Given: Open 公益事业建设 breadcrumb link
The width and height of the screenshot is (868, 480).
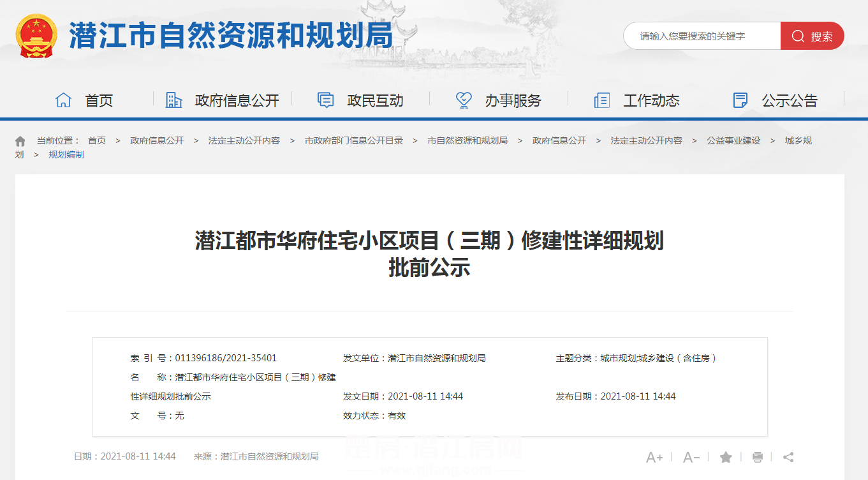Looking at the screenshot, I should click(x=733, y=140).
